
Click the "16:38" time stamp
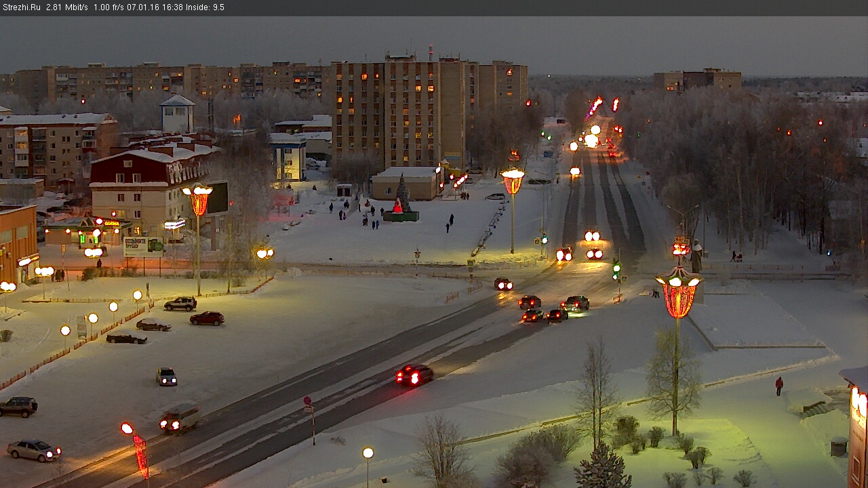click(x=174, y=7)
